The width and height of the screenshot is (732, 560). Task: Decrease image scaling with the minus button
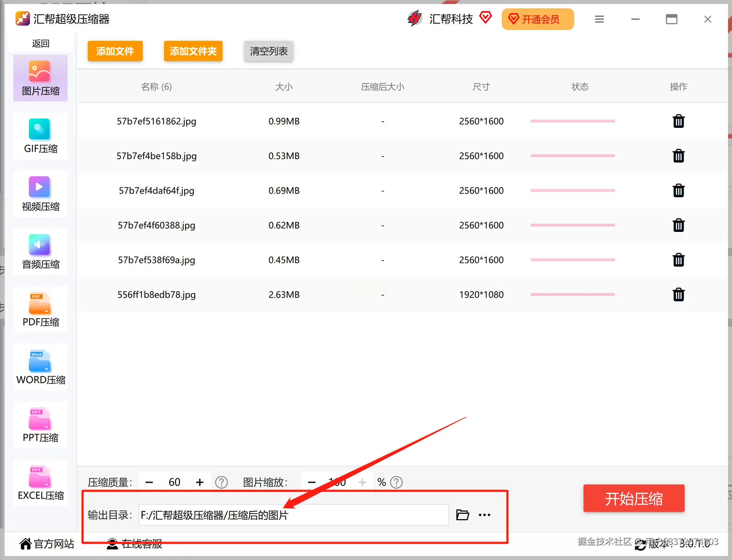tap(312, 482)
